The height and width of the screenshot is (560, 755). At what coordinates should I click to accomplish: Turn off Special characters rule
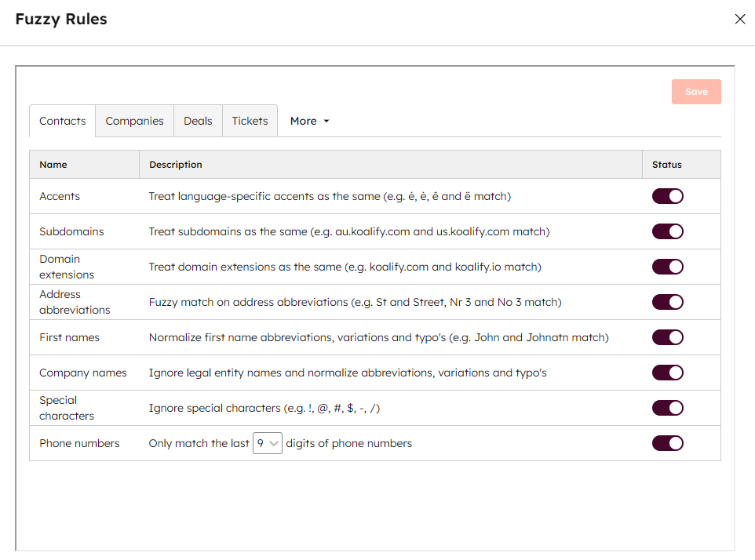point(667,408)
